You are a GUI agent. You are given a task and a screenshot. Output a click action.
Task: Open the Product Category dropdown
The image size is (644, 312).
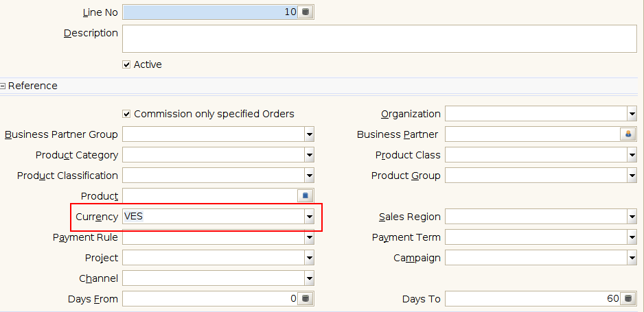(309, 155)
